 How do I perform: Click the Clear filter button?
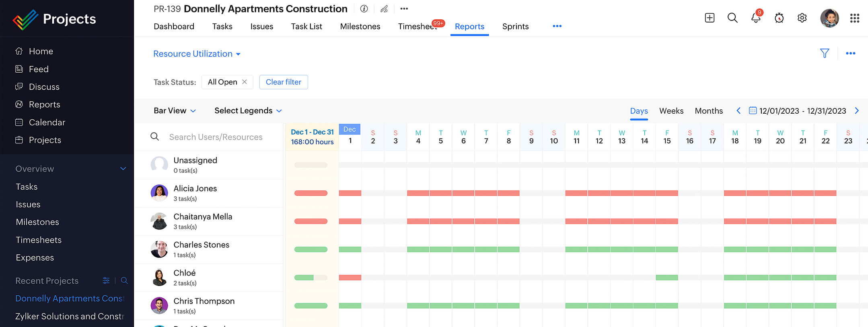point(283,82)
